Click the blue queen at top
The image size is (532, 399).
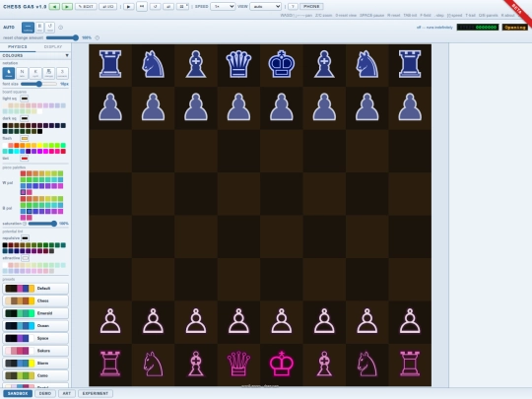[238, 64]
